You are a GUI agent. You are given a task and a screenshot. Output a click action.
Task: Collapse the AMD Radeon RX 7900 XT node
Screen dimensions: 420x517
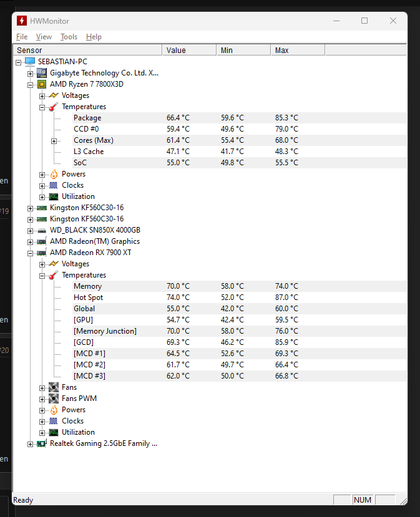(x=31, y=253)
